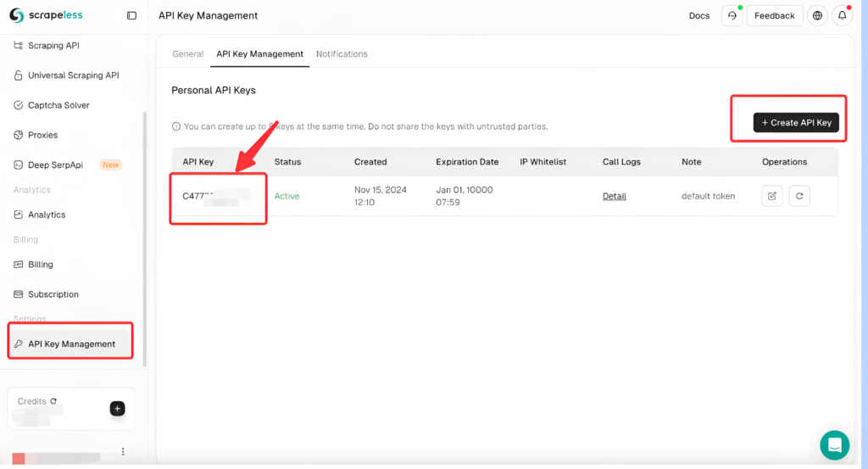Click the key icon beside API Key Management
This screenshot has width=868, height=469.
point(19,343)
